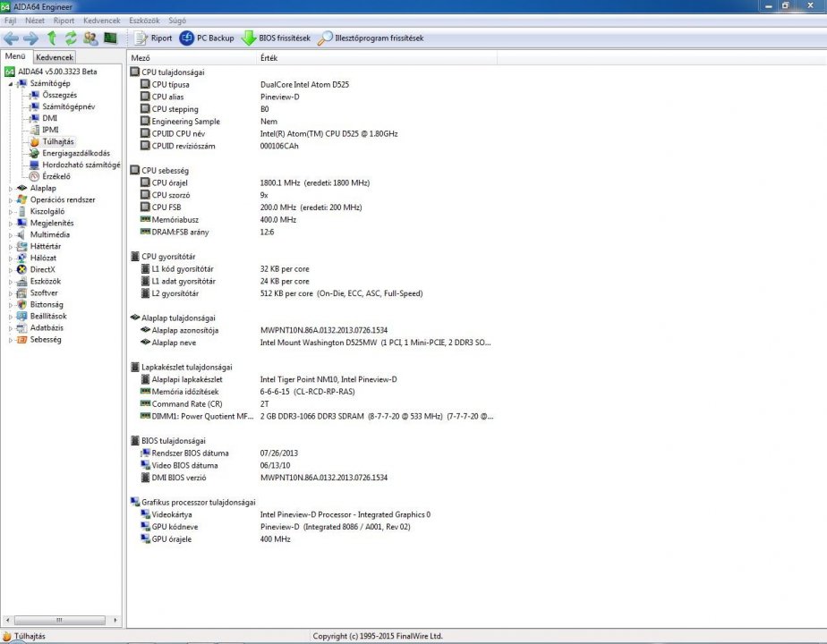Expand the Megjelenítés tree node
This screenshot has height=644, width=827.
tap(11, 223)
